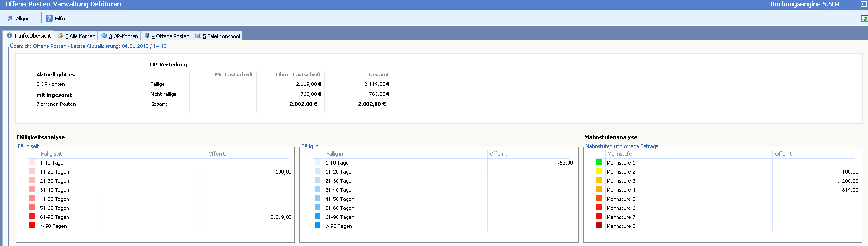Go to the 3 OP-Konten tab
Screen dimensions: 868x246
[119, 36]
